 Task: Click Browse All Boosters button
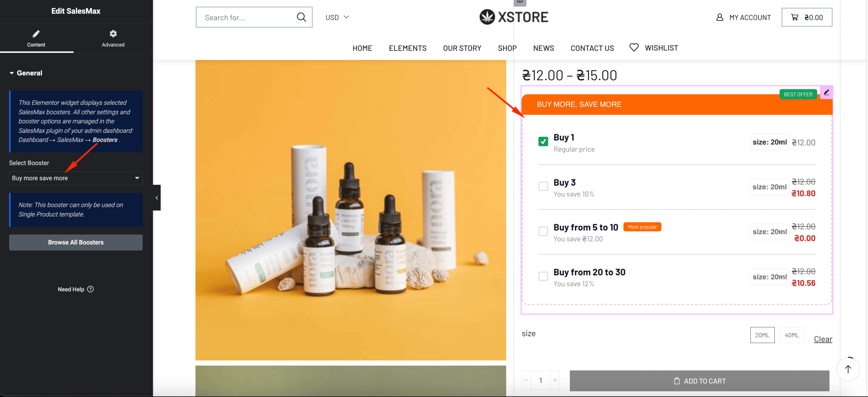(x=76, y=242)
